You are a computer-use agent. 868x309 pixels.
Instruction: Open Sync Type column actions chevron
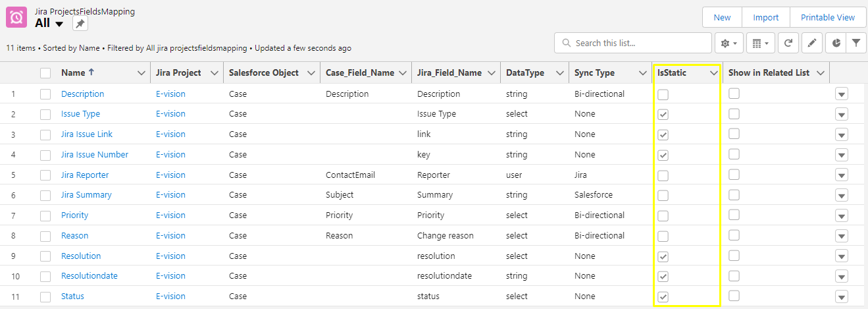(643, 73)
